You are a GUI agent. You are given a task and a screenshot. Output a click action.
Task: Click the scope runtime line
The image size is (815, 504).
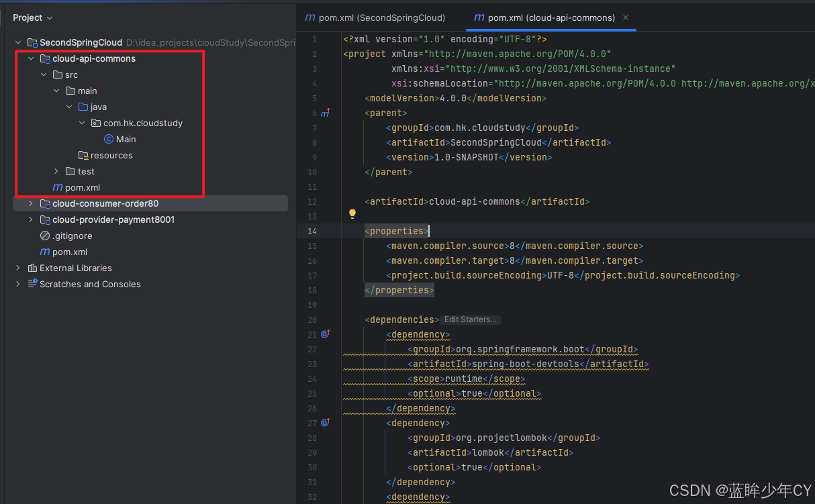point(466,379)
